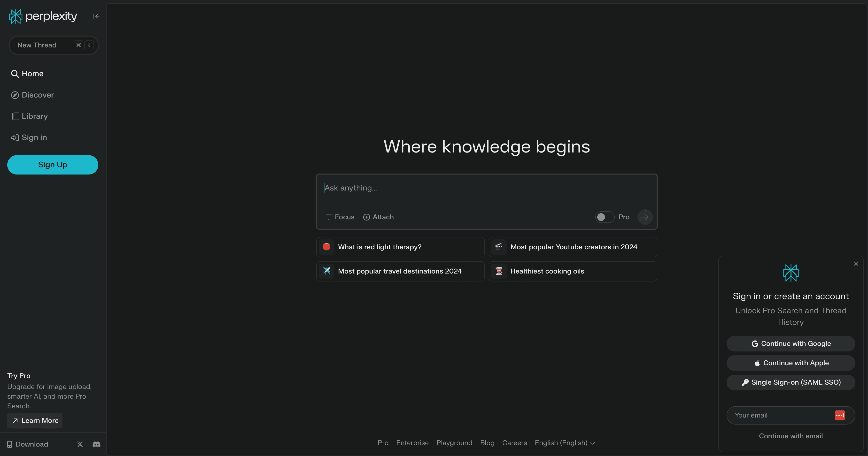Screen dimensions: 868x456
Task: Click Attach to add a file
Action: coord(378,217)
